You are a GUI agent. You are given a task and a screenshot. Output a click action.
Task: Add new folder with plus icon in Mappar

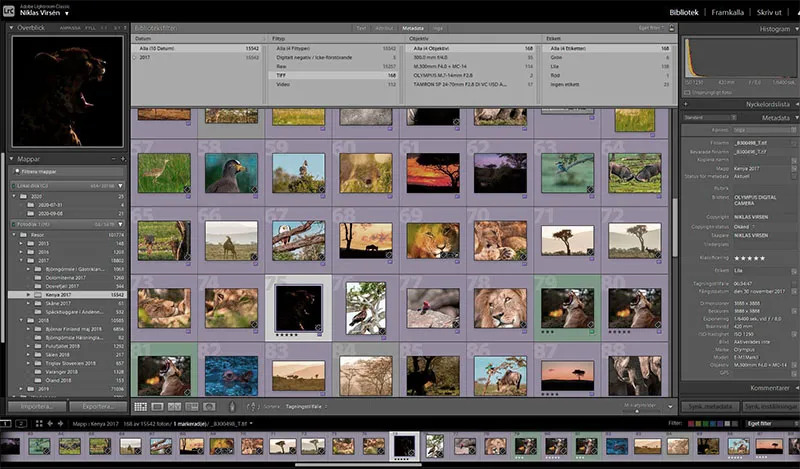123,159
